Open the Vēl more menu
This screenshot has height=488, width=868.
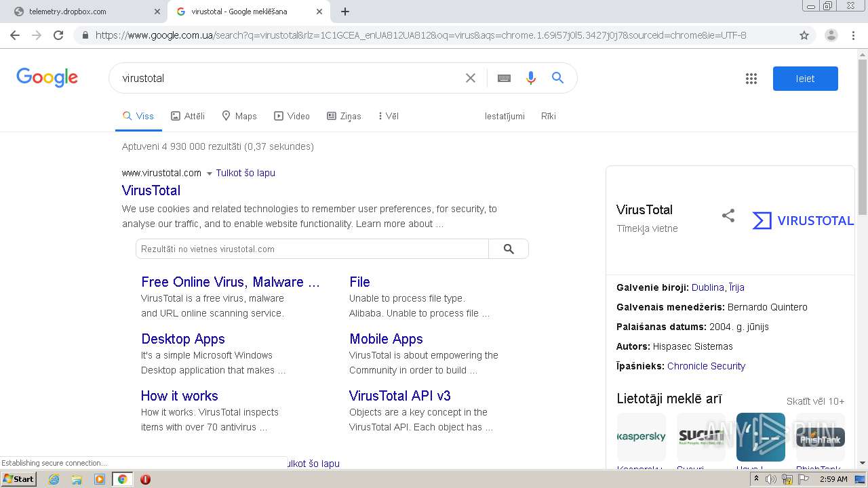(x=389, y=116)
